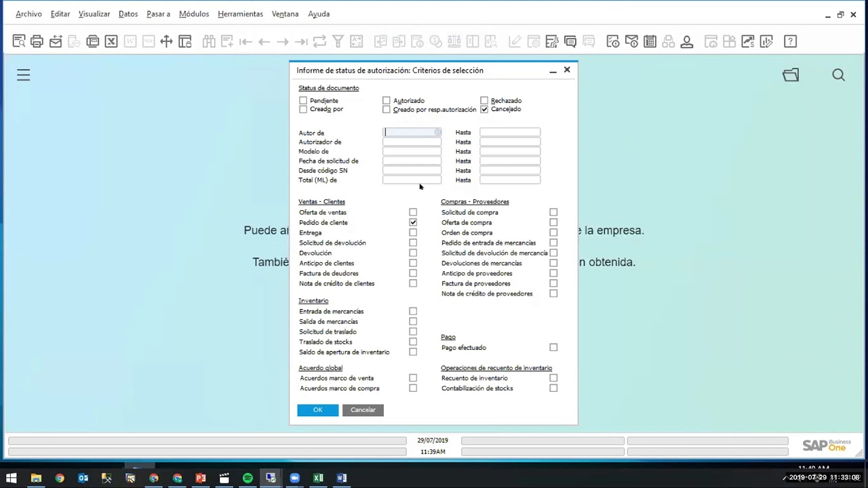This screenshot has width=868, height=488.
Task: Click the checklist-with-alert toolbar icon
Action: tap(613, 41)
